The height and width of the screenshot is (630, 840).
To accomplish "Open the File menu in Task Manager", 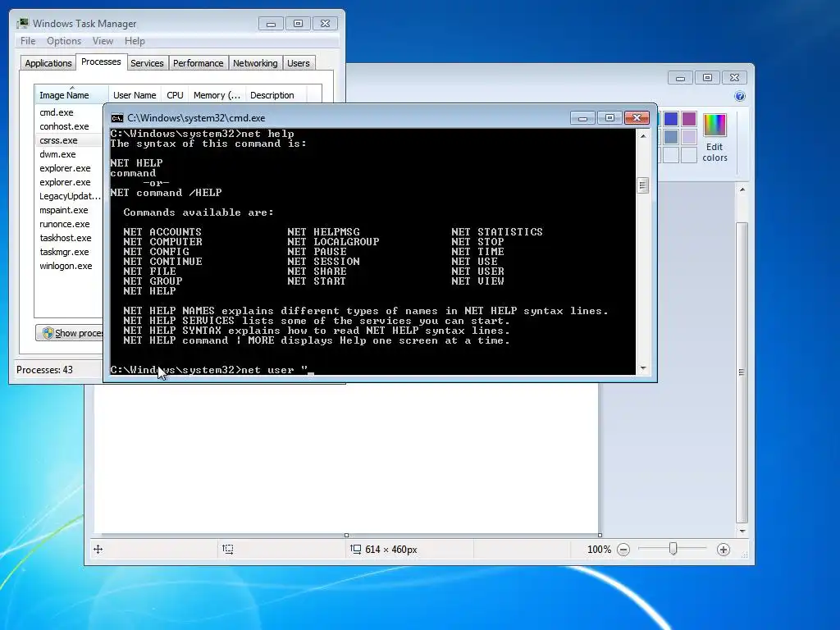I will tap(28, 41).
